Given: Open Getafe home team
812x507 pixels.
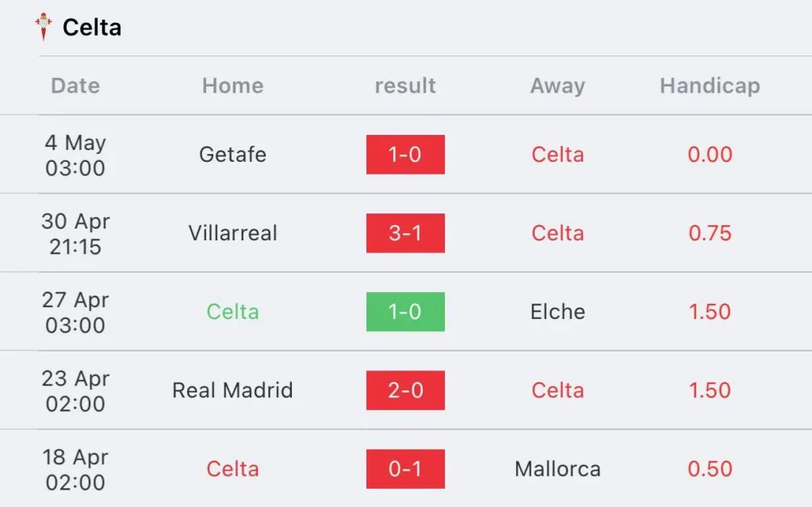Looking at the screenshot, I should (x=232, y=155).
